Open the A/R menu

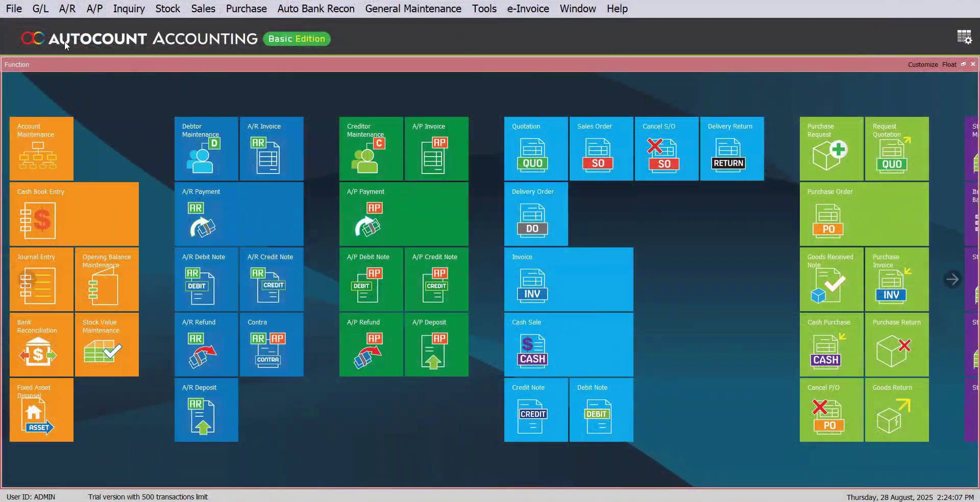(67, 9)
